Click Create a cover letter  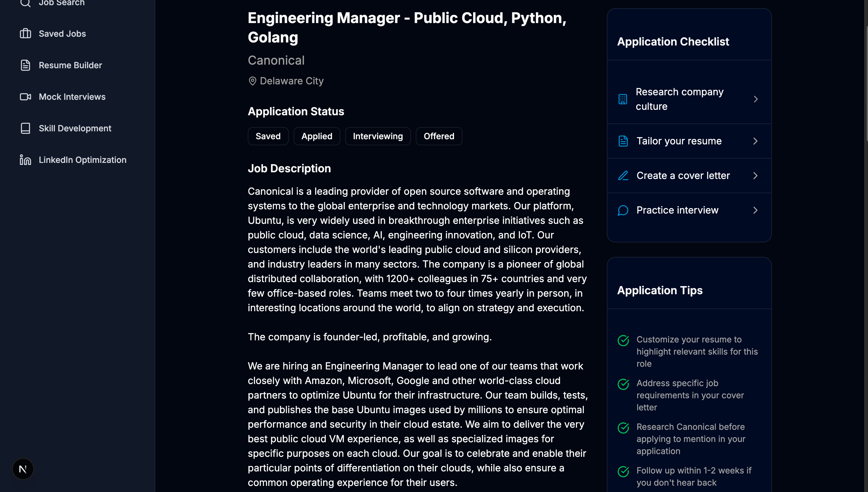tap(683, 176)
